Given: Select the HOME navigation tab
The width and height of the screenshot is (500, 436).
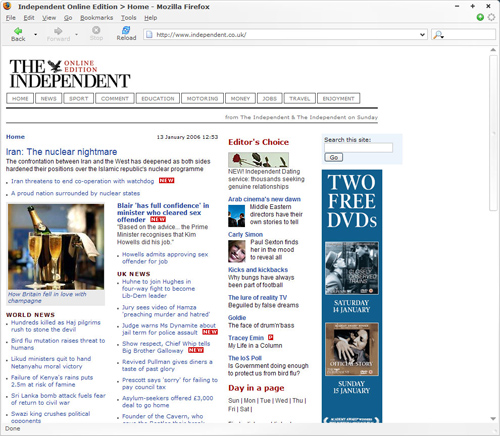Looking at the screenshot, I should (x=20, y=98).
